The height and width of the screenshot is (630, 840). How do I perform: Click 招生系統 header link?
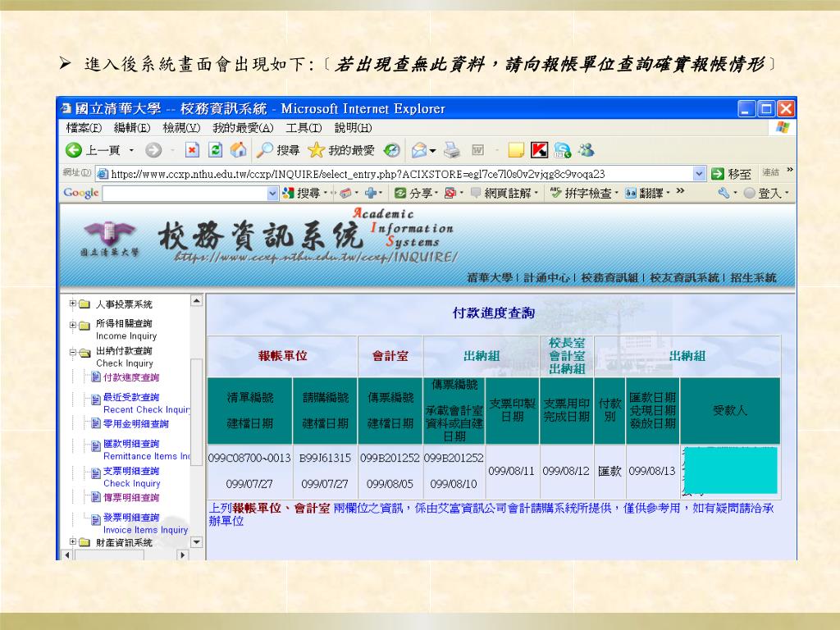[753, 277]
